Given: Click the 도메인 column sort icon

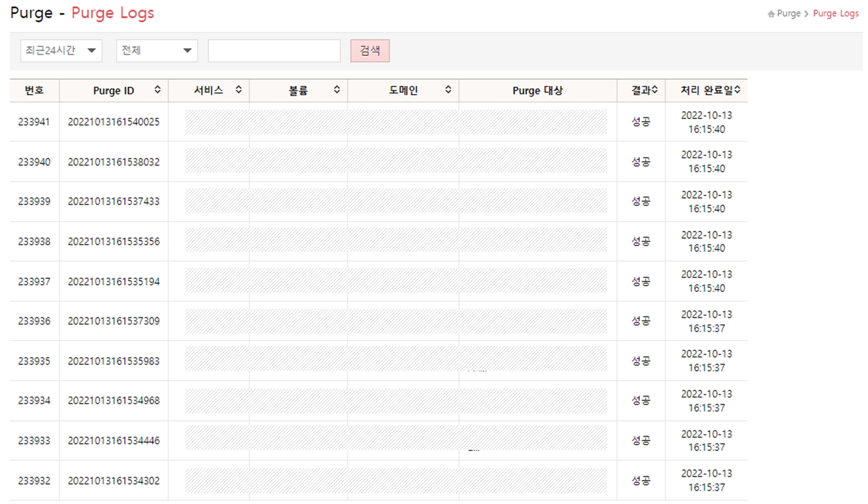Looking at the screenshot, I should (448, 90).
